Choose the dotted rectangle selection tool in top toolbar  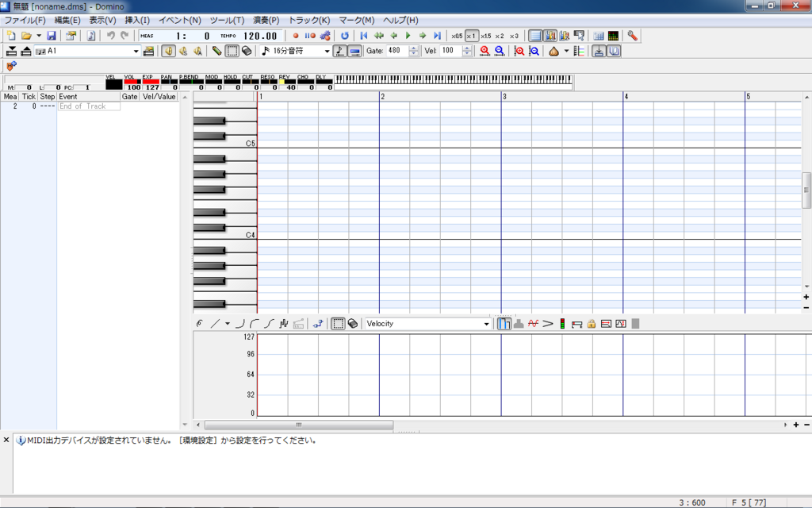(x=232, y=51)
